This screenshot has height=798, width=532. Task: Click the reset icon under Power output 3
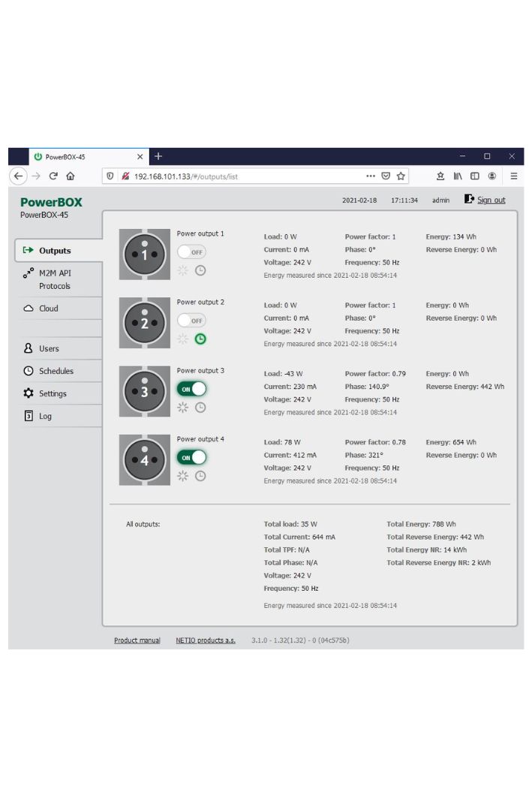pyautogui.click(x=182, y=408)
